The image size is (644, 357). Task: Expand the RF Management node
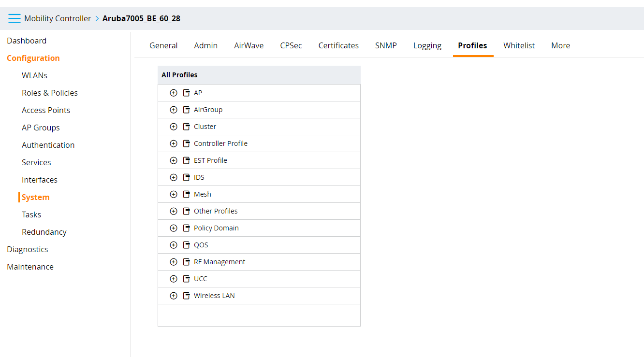pos(174,262)
